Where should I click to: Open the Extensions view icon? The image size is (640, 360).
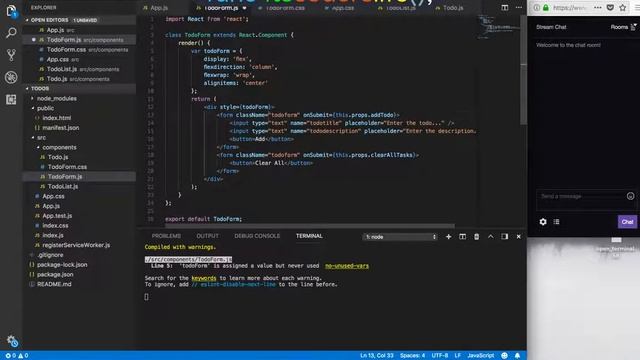tap(11, 100)
